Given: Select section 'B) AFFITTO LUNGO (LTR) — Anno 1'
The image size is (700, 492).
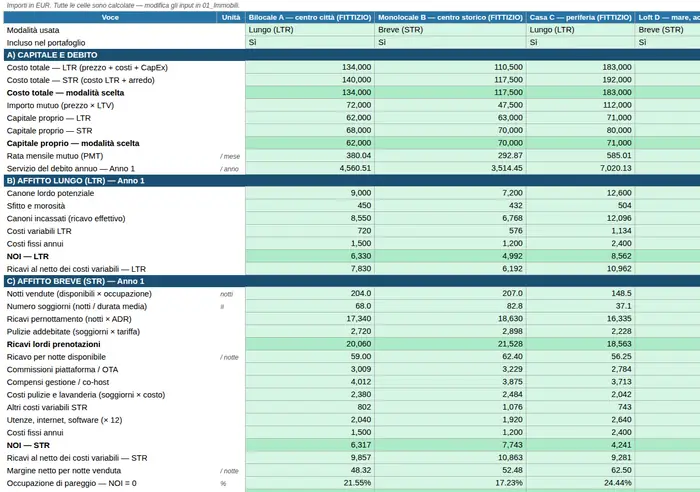Looking at the screenshot, I should 75,181.
